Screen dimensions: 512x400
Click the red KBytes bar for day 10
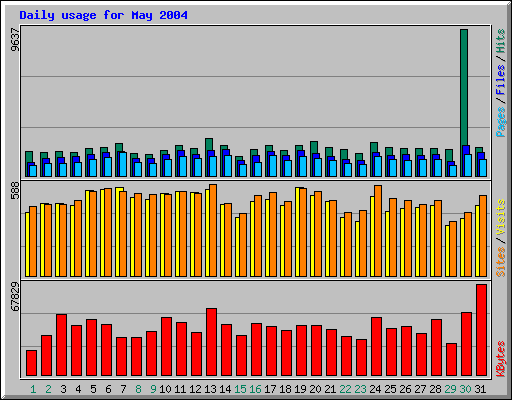pyautogui.click(x=166, y=347)
